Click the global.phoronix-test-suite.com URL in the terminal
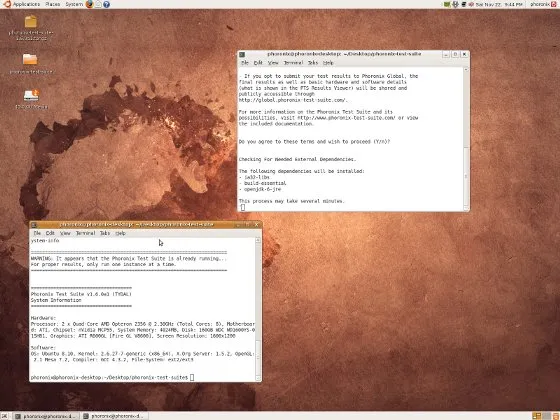This screenshot has height=420, width=560. click(x=293, y=100)
